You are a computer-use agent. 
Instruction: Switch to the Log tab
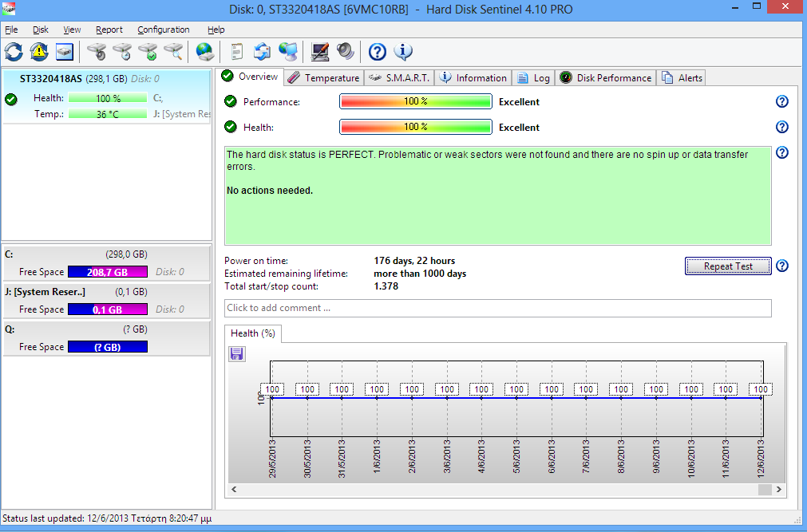(533, 77)
